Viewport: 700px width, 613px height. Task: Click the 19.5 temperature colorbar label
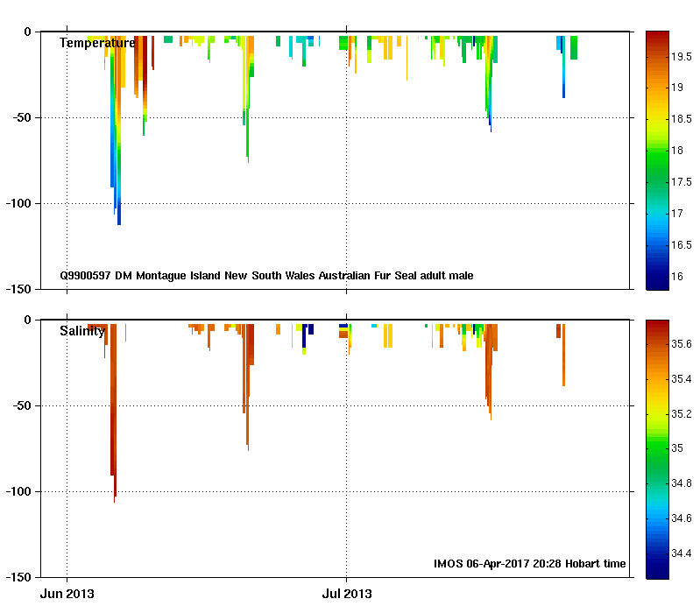pos(682,57)
